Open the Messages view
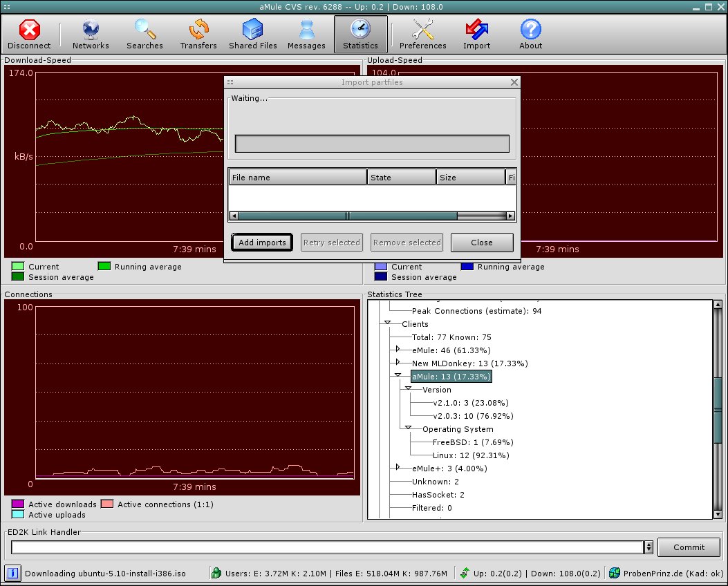 [x=306, y=35]
